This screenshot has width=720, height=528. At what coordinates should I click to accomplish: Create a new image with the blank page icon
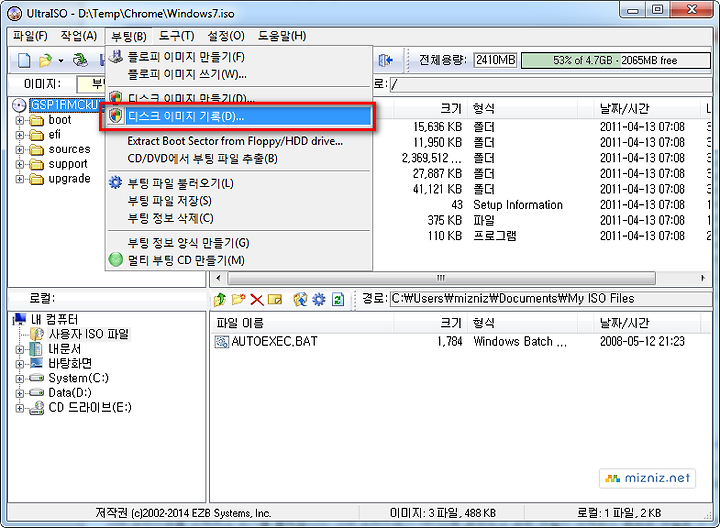24,60
